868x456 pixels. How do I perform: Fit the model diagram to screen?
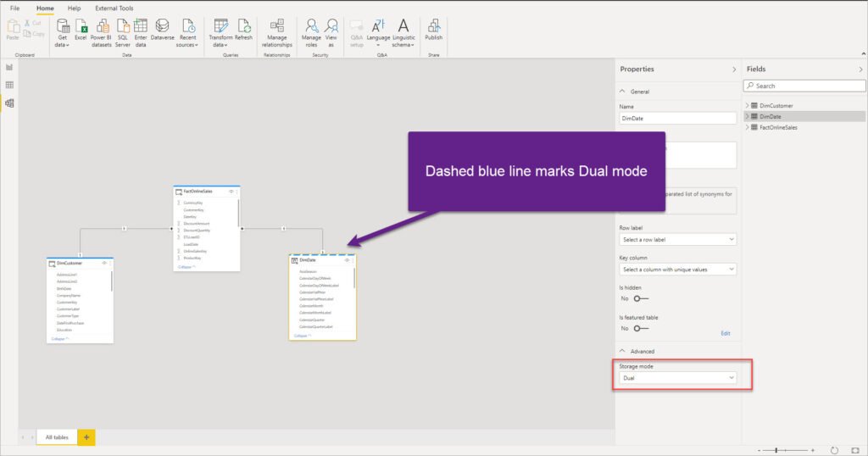(x=855, y=450)
